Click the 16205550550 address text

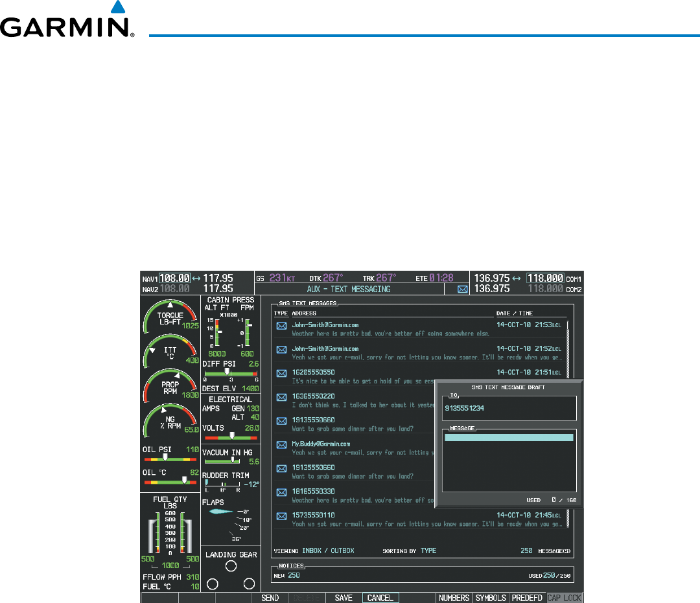[314, 372]
